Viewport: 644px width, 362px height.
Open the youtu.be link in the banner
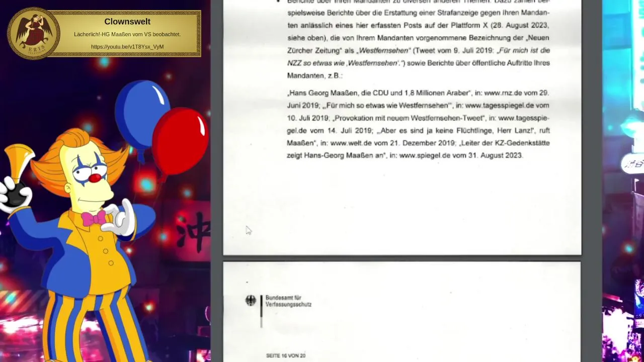127,47
